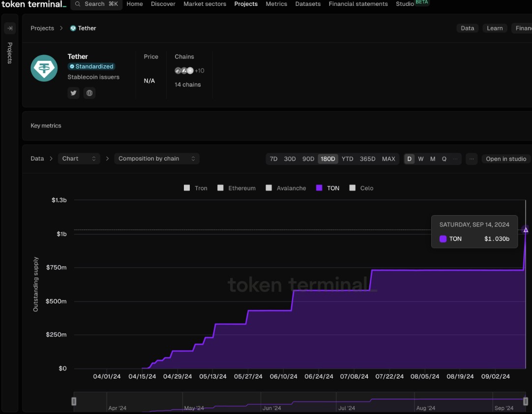Select the 180D time range

[x=328, y=159]
